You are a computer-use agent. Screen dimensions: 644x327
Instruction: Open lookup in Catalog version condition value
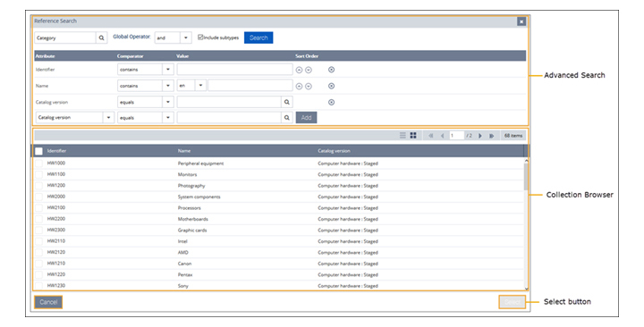click(x=287, y=102)
